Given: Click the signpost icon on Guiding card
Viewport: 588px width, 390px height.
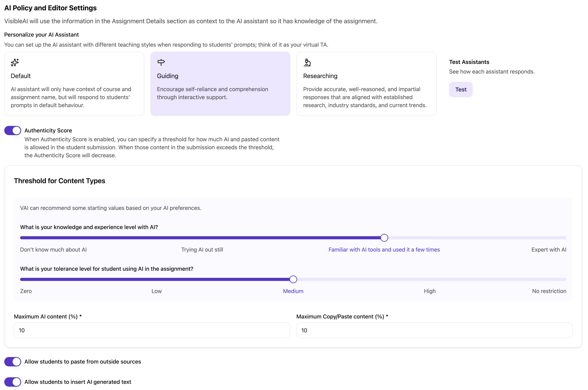Looking at the screenshot, I should pyautogui.click(x=161, y=62).
